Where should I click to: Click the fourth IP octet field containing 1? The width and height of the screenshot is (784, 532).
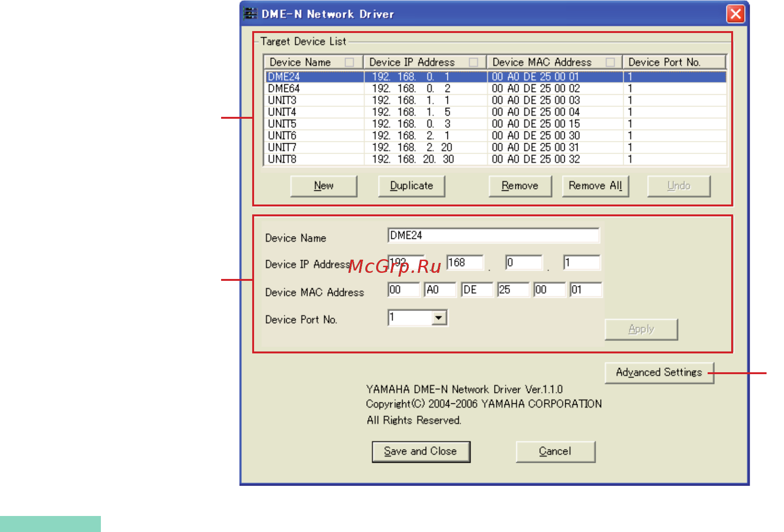582,262
